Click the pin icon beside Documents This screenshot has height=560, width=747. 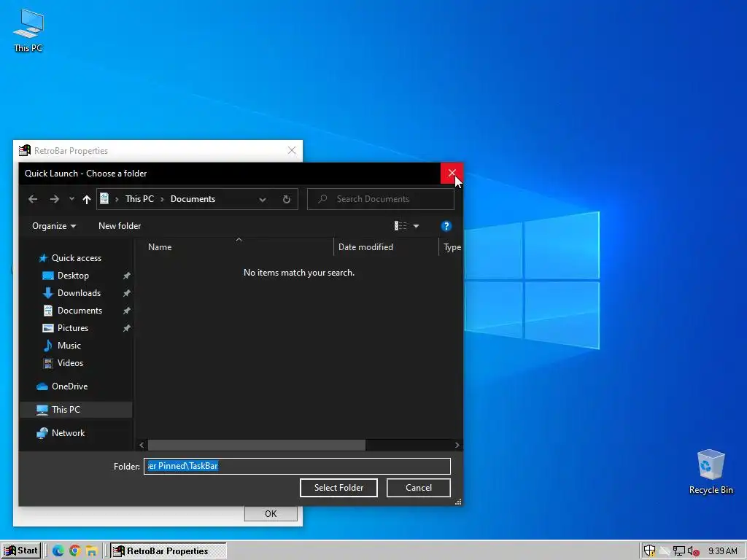126,311
